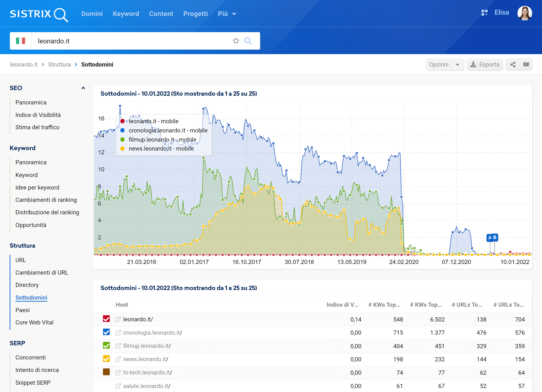This screenshot has height=392, width=542.
Task: Expand the Più menu
Action: coord(227,14)
